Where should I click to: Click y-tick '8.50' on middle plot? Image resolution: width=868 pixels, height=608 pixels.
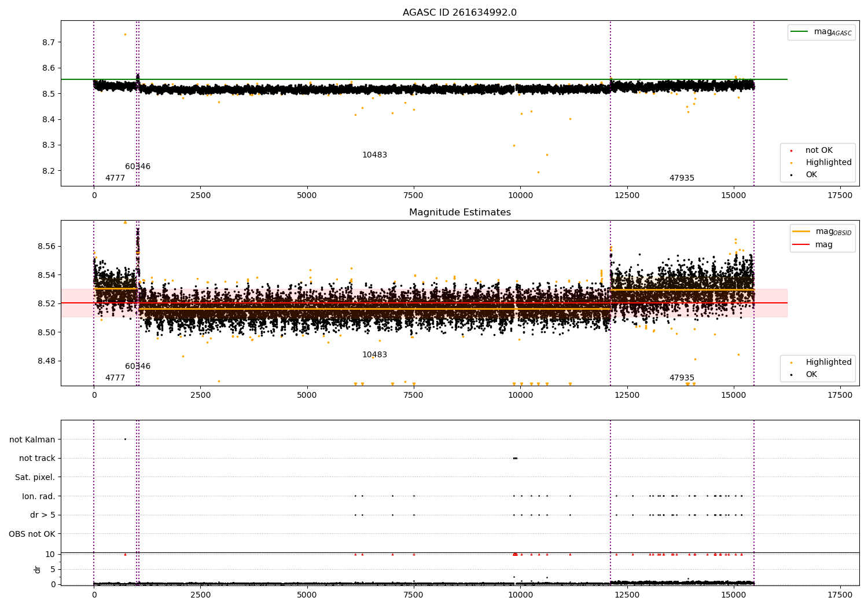click(46, 332)
